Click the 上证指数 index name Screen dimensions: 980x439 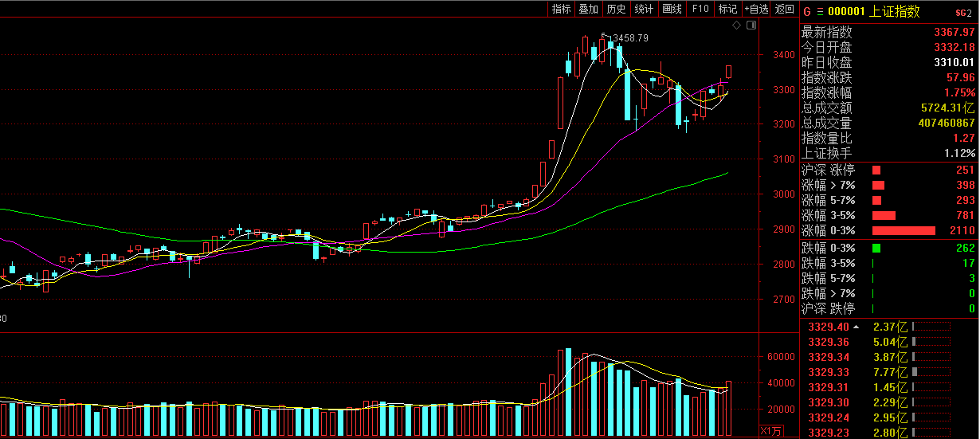point(896,11)
